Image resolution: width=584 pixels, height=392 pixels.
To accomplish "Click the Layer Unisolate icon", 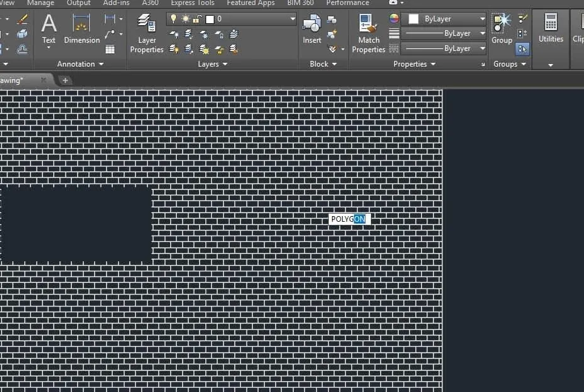I will pos(189,49).
